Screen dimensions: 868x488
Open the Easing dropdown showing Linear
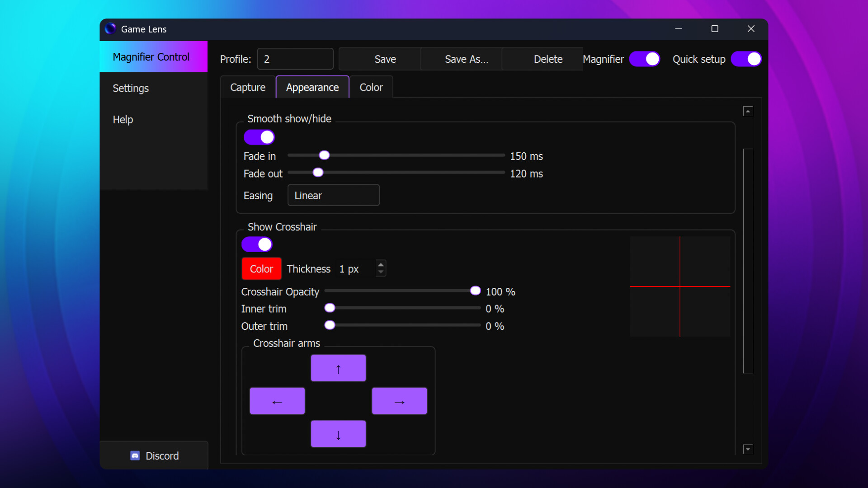333,195
